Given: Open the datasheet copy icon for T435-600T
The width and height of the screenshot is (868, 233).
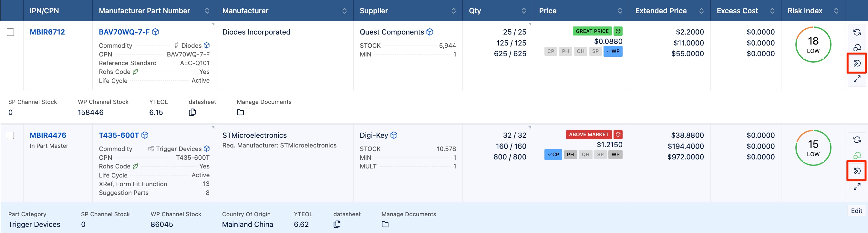Looking at the screenshot, I should point(337,224).
